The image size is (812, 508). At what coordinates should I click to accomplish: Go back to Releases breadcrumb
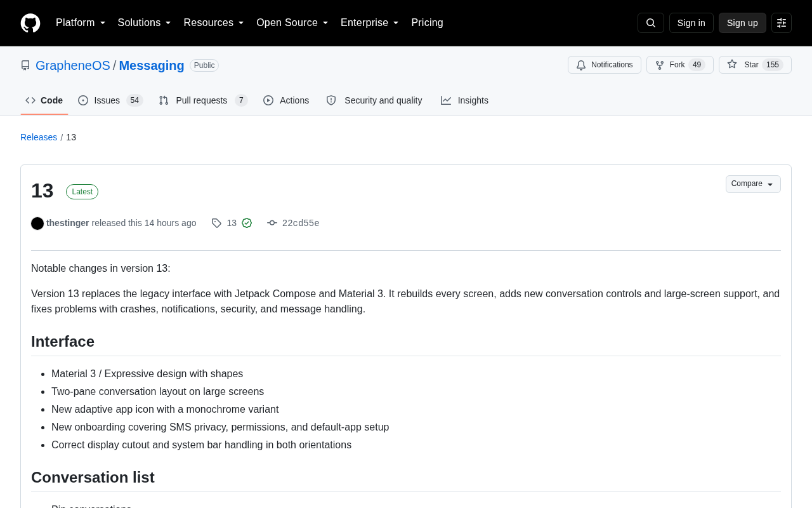point(39,137)
